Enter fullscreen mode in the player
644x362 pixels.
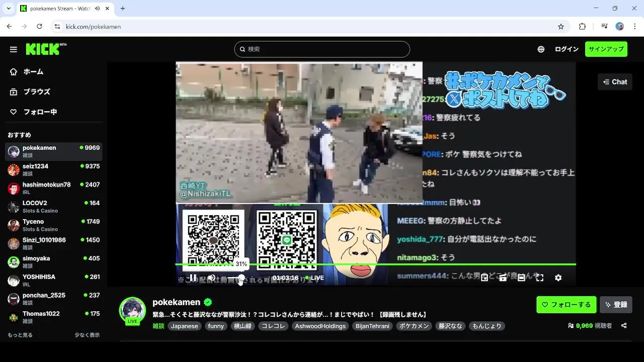[540, 278]
